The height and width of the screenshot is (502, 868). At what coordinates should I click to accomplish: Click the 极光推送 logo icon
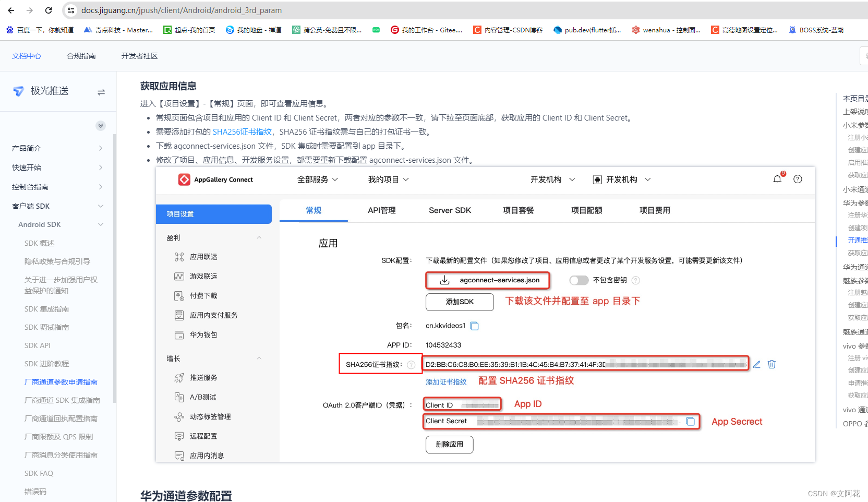(19, 91)
